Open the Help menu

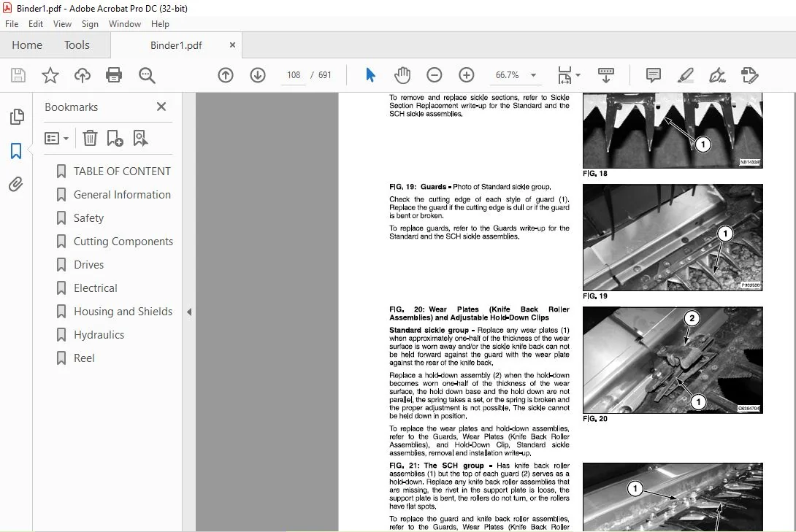coord(160,24)
